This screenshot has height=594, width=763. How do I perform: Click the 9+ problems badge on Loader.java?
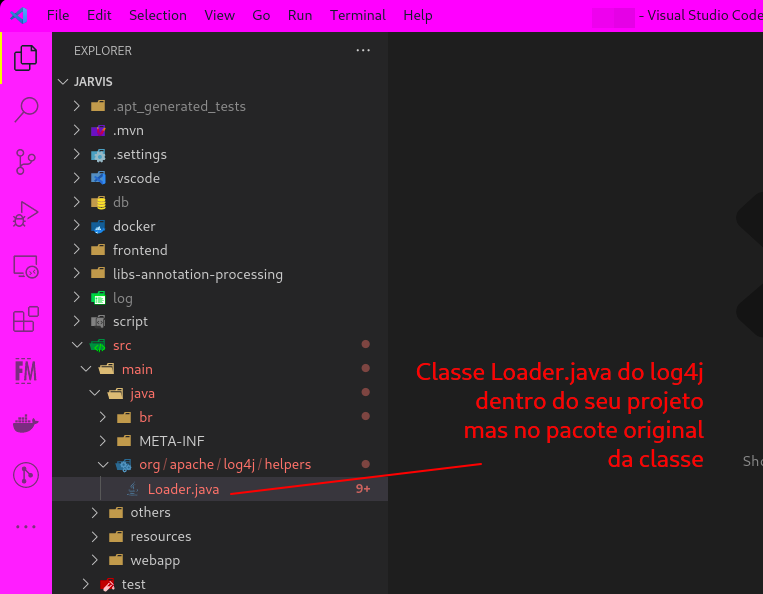tap(363, 488)
